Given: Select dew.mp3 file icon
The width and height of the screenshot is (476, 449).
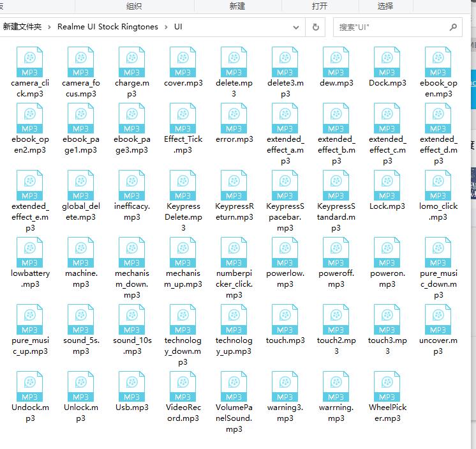Looking at the screenshot, I should [x=336, y=62].
